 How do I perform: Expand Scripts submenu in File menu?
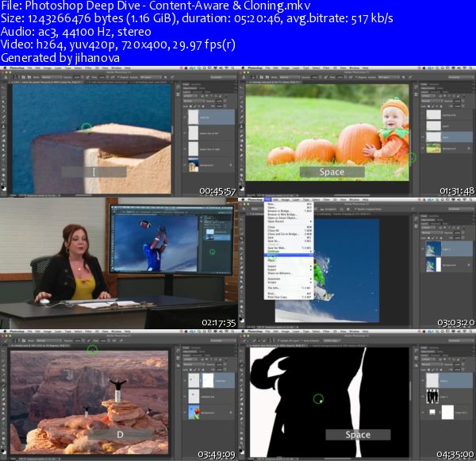pos(289,282)
